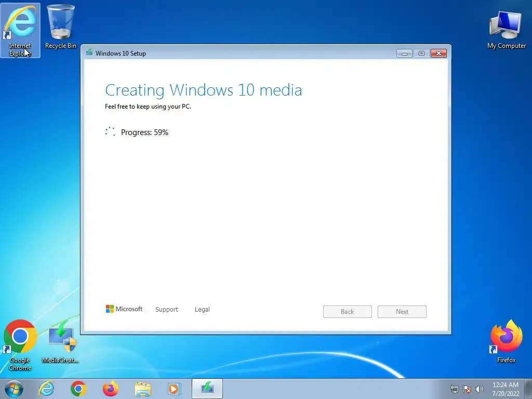Open Action Center flag tray icon
This screenshot has height=399, width=532.
point(467,389)
